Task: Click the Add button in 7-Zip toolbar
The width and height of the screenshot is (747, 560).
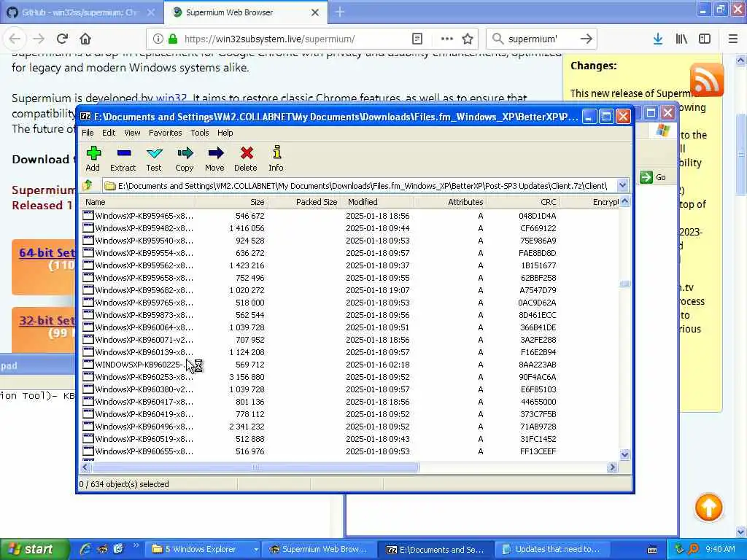Action: point(93,158)
